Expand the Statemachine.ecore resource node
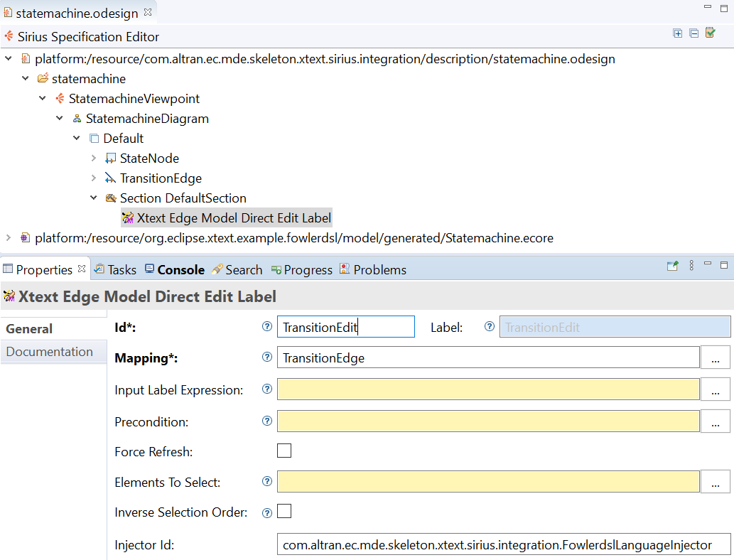The image size is (734, 560). point(8,238)
